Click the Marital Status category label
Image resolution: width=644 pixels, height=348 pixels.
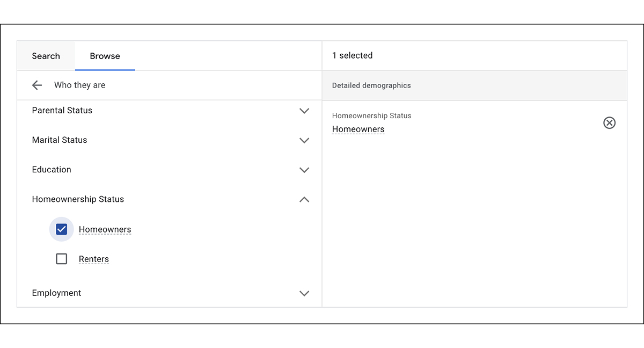[60, 140]
